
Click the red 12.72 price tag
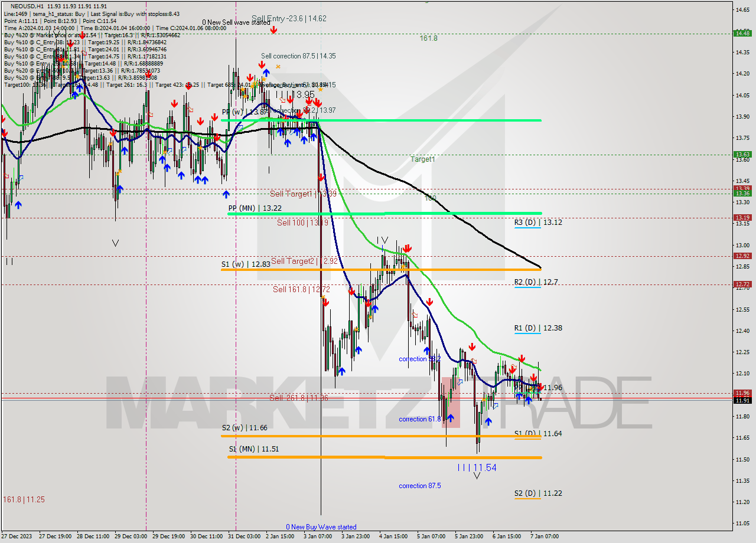tap(742, 284)
